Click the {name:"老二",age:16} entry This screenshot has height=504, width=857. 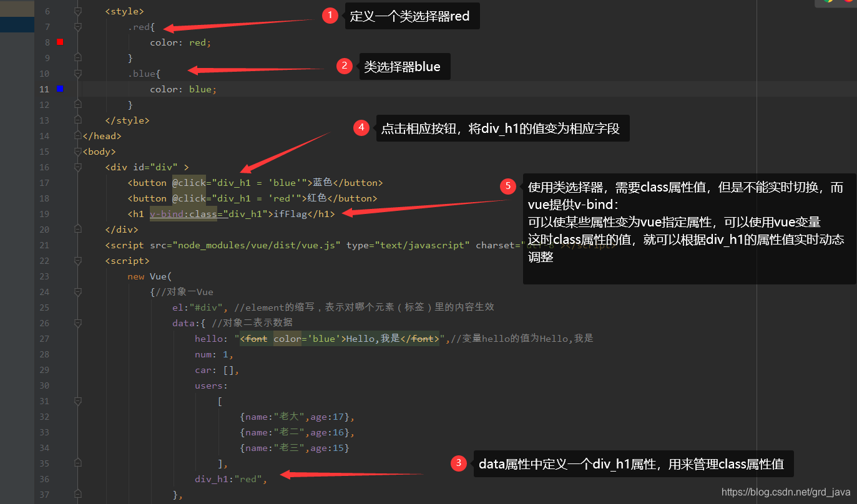point(297,432)
